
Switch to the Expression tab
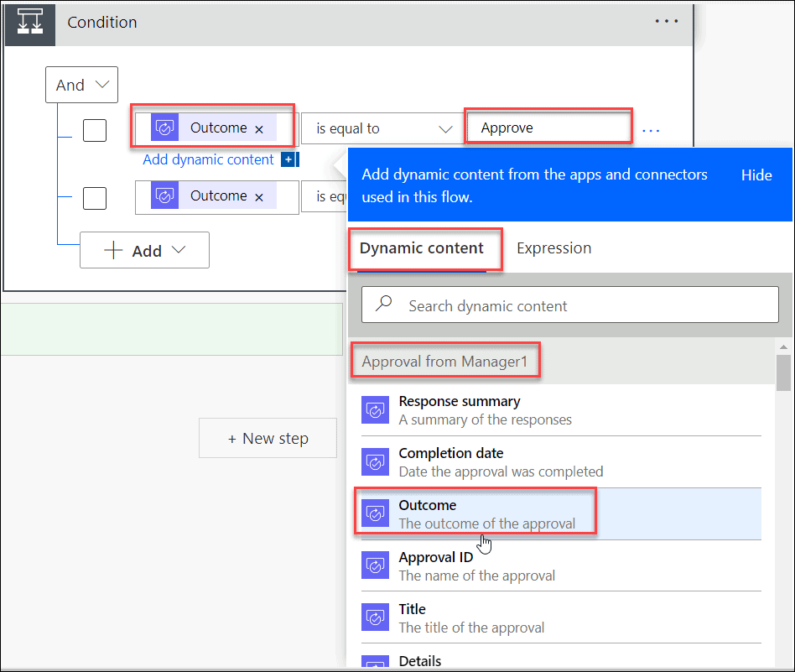click(553, 248)
